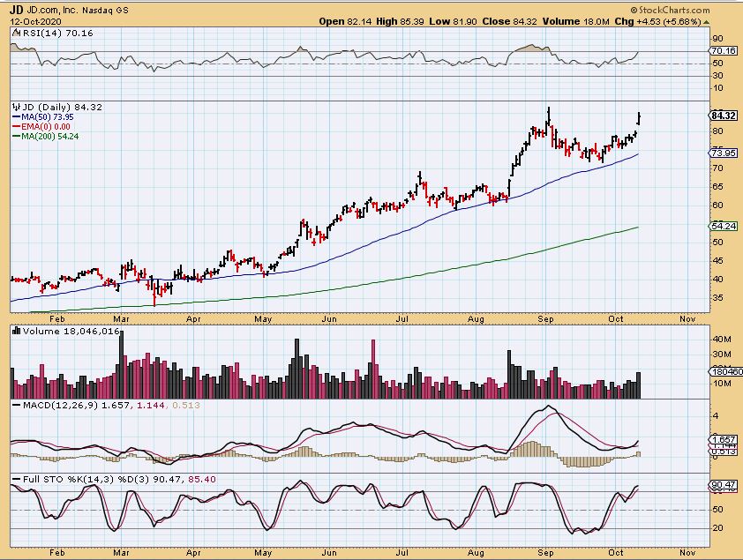743x560 pixels.
Task: Click the MA(200) 54.24 legend text
Action: [49, 137]
